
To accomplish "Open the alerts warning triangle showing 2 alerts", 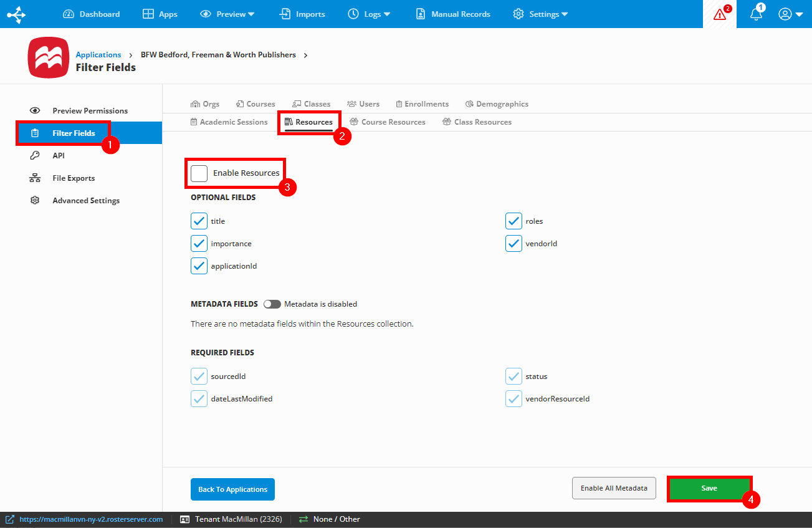I will (x=719, y=14).
